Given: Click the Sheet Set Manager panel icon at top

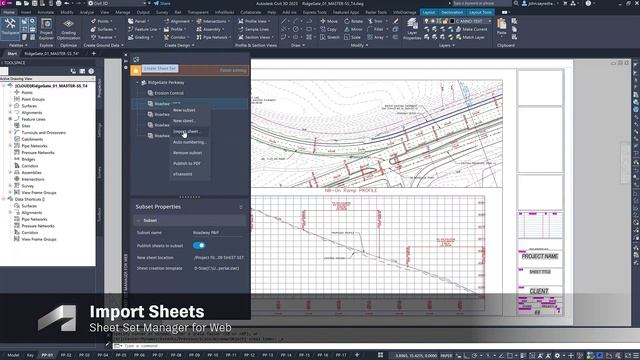Looking at the screenshot, I should click(x=136, y=59).
